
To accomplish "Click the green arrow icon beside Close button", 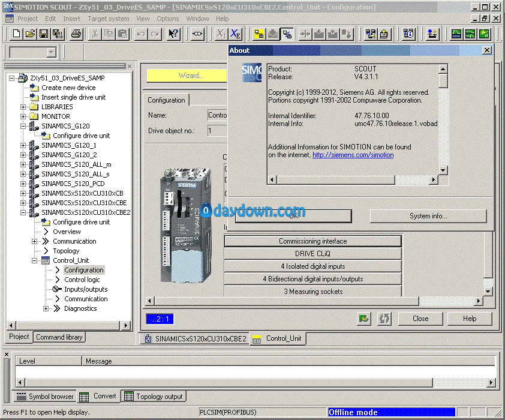I will tap(364, 319).
